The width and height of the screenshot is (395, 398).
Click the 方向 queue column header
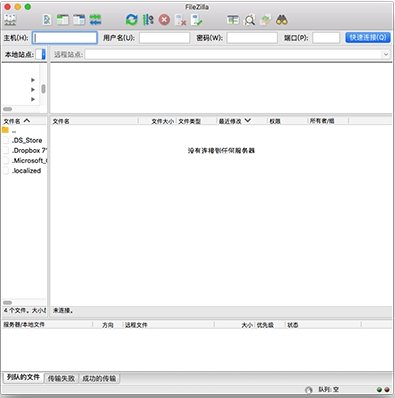108,325
